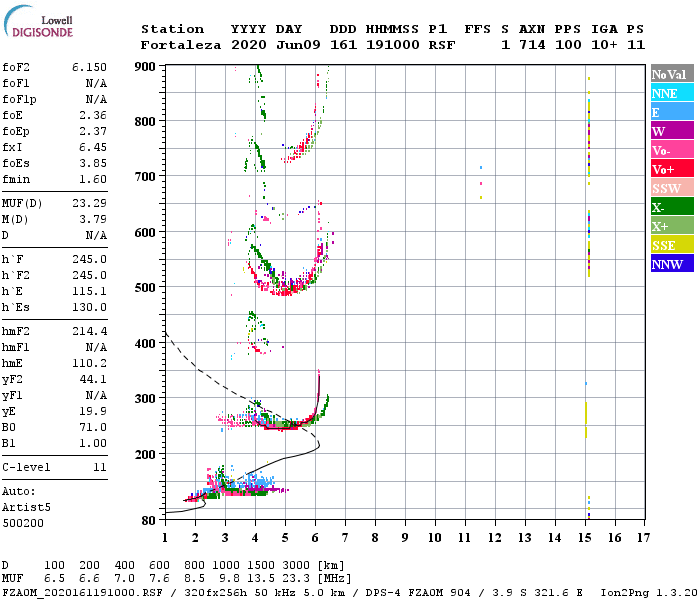This screenshot has height=600, width=700.
Task: Click the hmF2 value 214.4
Action: [x=89, y=331]
